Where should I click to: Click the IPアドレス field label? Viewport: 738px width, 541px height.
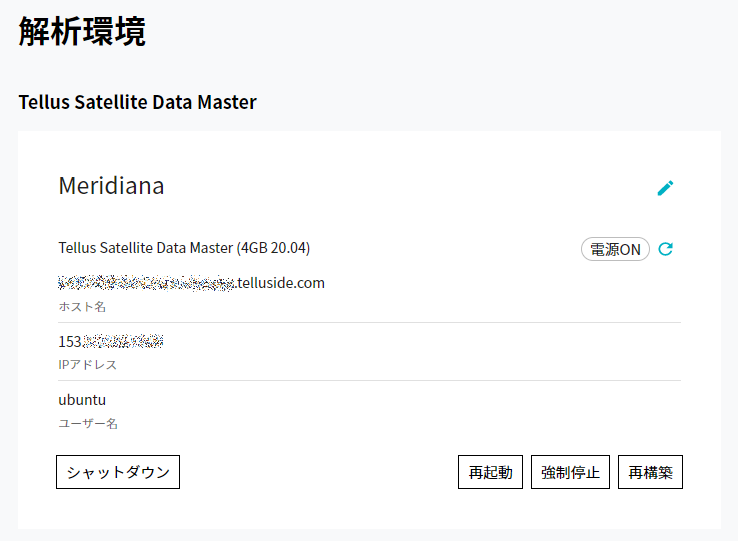pyautogui.click(x=88, y=364)
